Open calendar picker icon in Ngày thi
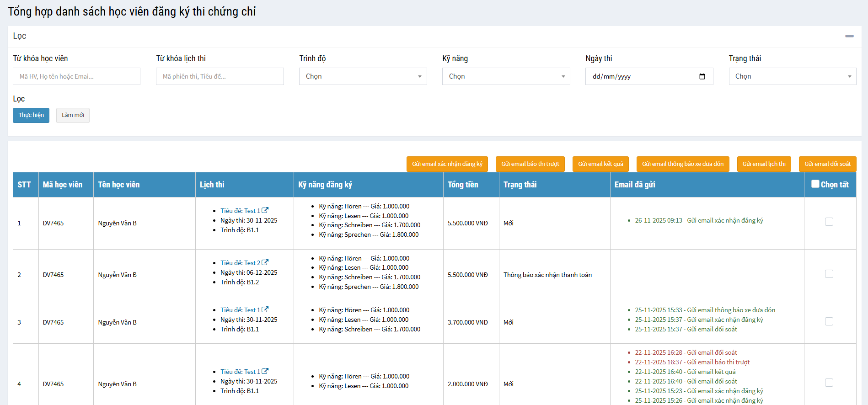The height and width of the screenshot is (405, 868). click(702, 76)
